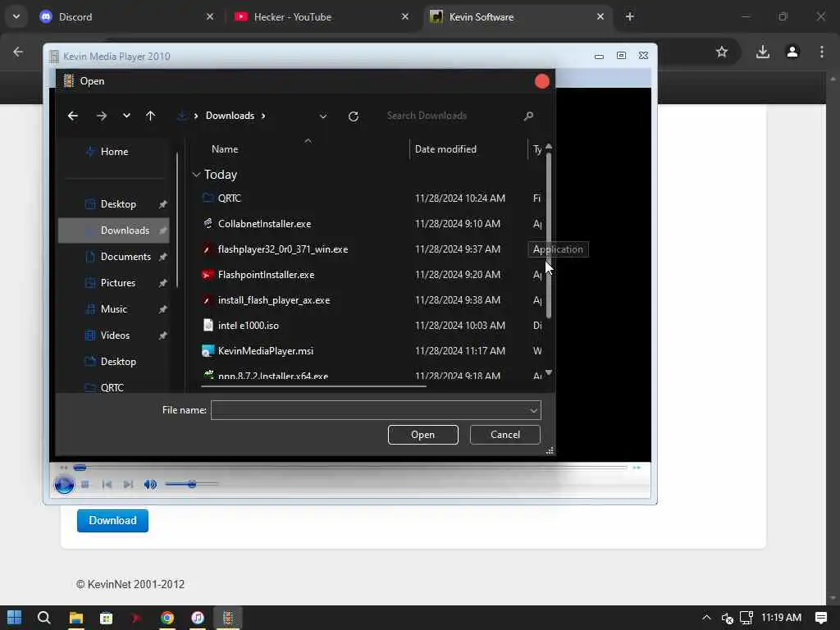Click previous track in Kevin Media Player

click(107, 484)
